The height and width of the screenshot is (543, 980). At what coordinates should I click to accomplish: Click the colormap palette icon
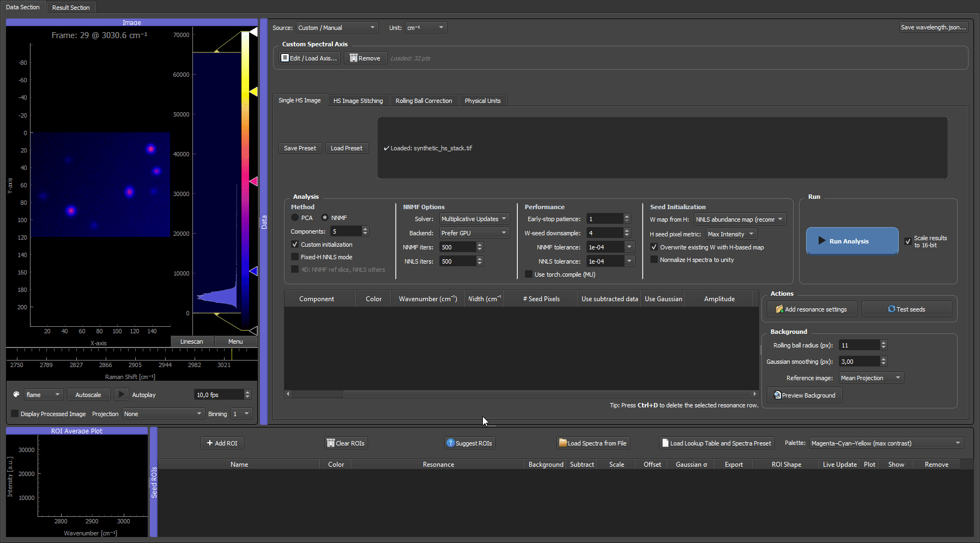point(16,395)
